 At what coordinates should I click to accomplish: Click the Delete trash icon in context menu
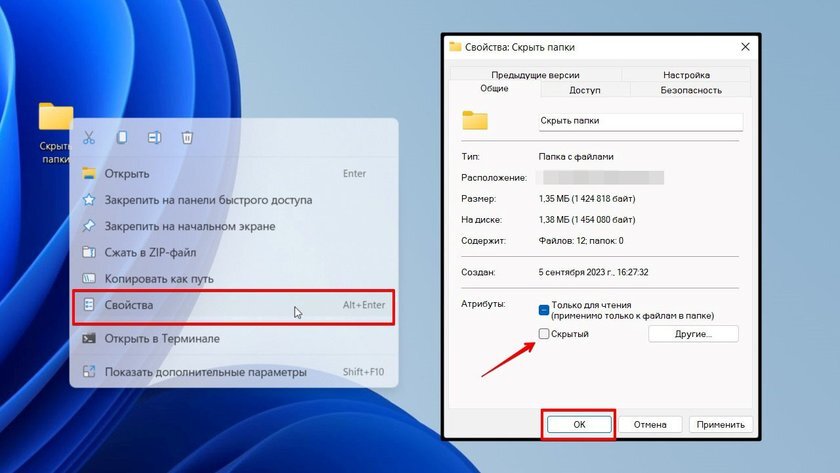point(187,138)
